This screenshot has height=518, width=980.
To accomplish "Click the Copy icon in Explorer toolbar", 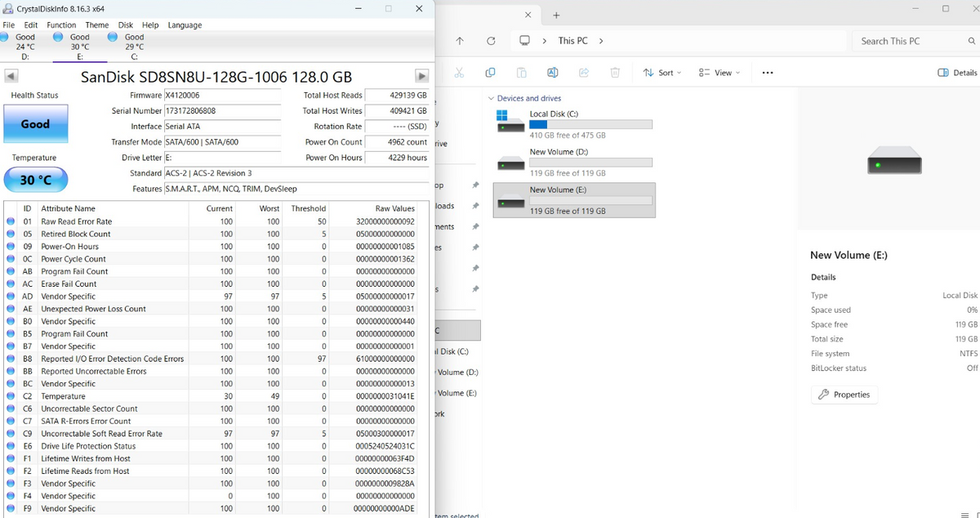I will [490, 73].
